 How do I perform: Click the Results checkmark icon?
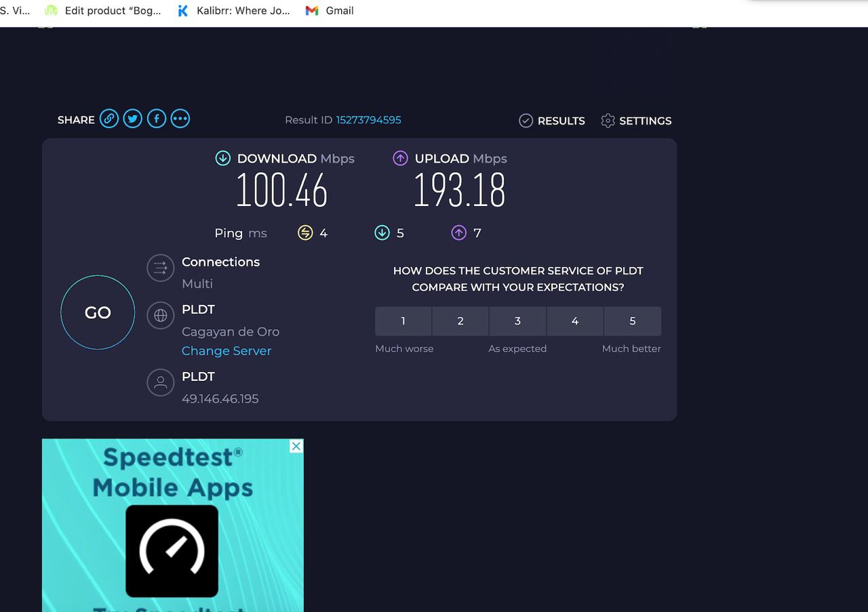[x=526, y=121]
